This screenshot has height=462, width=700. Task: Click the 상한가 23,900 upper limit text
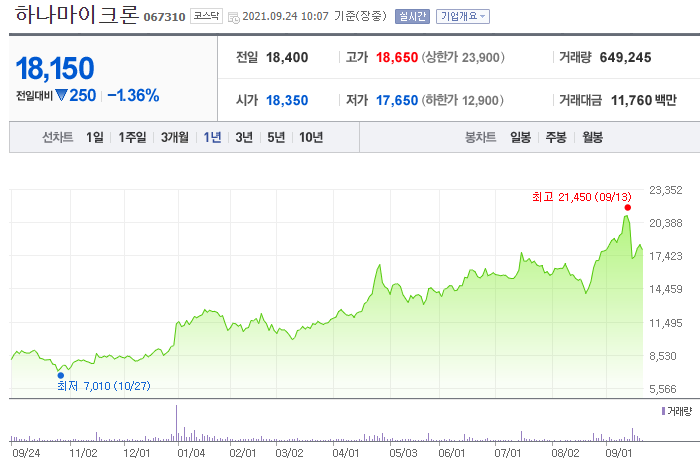(x=463, y=57)
